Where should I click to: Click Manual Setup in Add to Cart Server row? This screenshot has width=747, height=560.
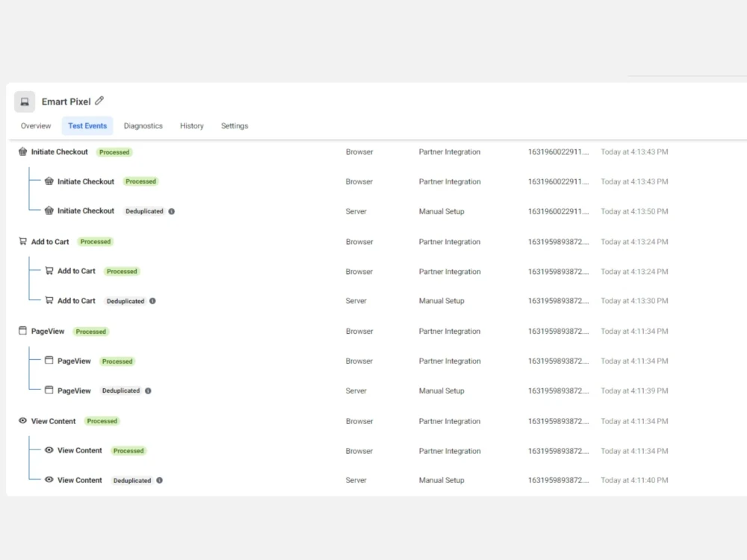pyautogui.click(x=441, y=301)
